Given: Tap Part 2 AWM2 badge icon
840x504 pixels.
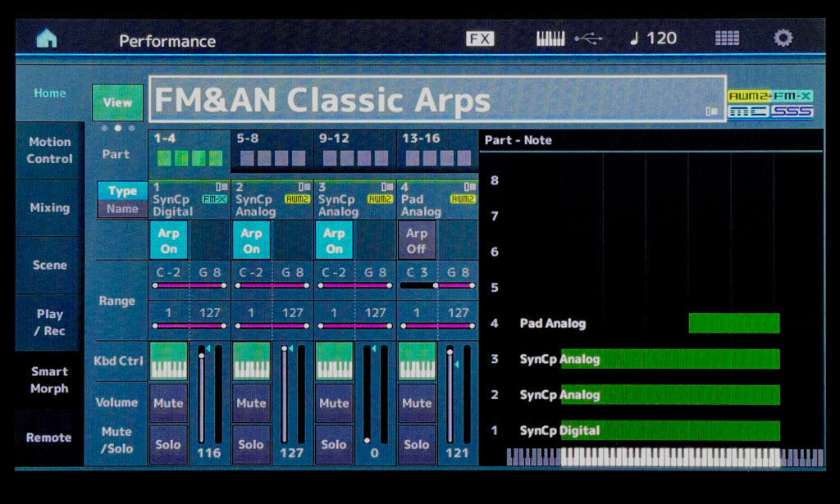Looking at the screenshot, I should (x=297, y=199).
